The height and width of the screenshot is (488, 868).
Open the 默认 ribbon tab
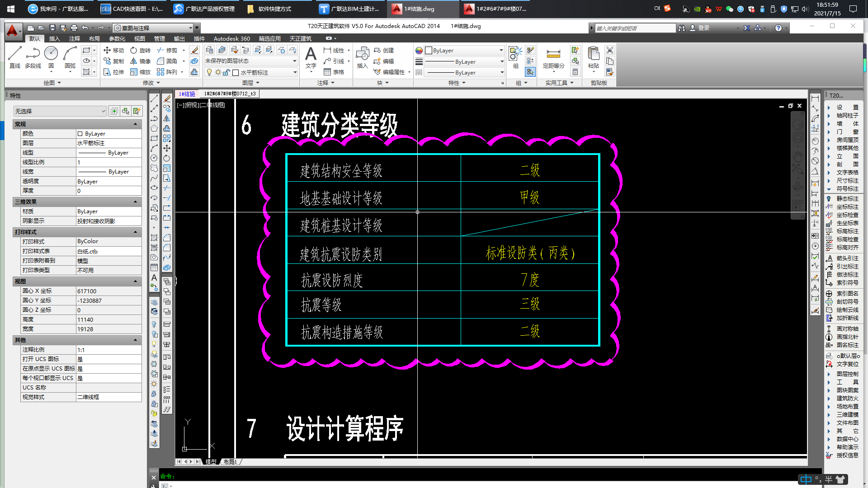pos(35,39)
